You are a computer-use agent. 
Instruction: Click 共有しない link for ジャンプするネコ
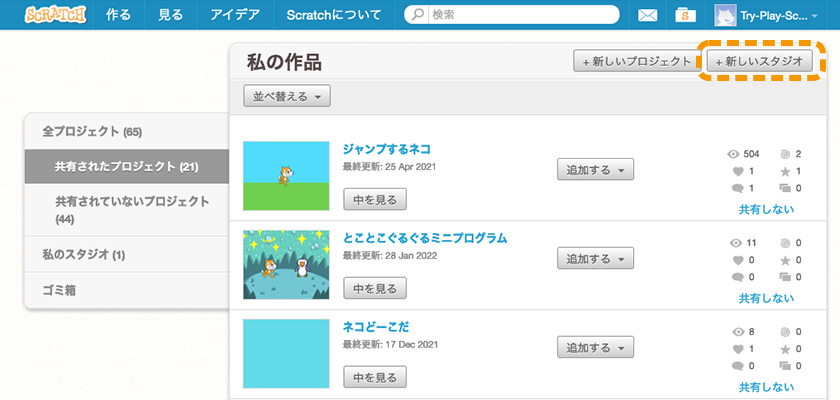point(766,209)
